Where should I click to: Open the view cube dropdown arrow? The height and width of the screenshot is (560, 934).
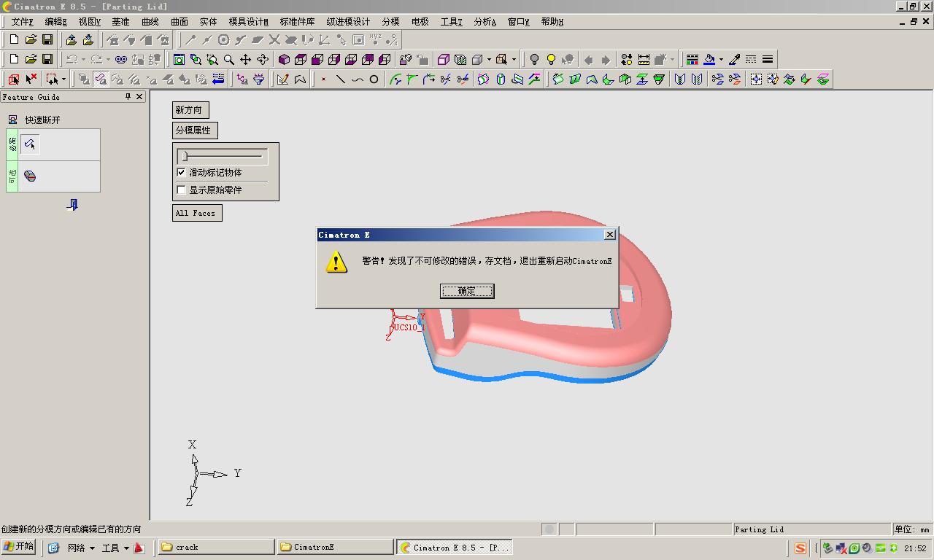coord(489,59)
